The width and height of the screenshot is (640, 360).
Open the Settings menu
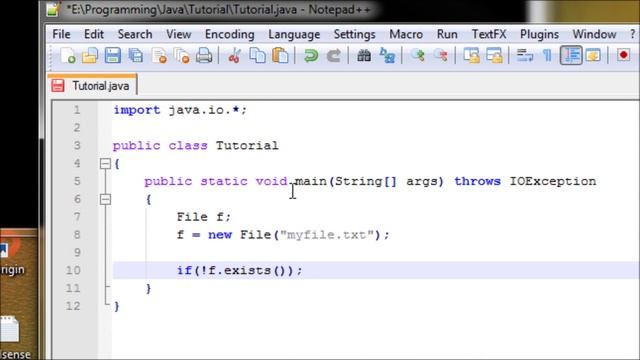(x=354, y=34)
